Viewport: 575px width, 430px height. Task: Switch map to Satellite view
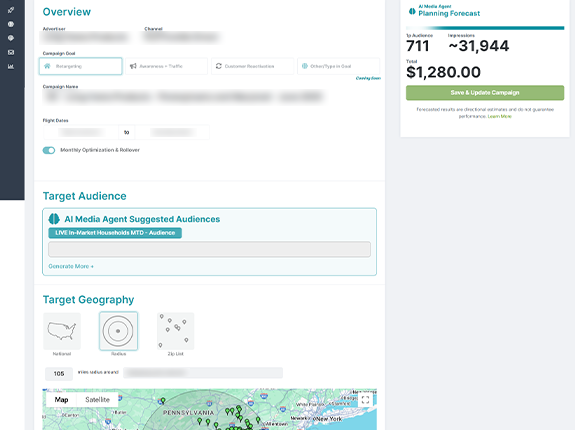[98, 400]
